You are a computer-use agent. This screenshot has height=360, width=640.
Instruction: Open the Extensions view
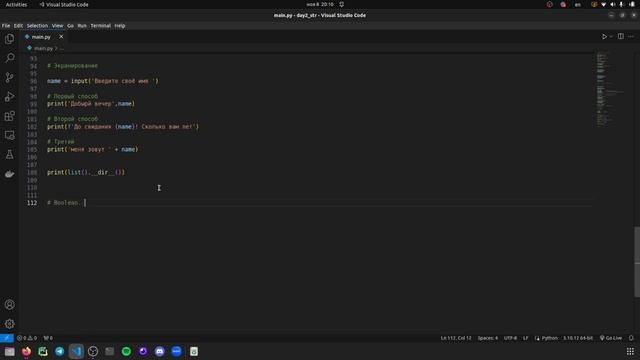[9, 116]
